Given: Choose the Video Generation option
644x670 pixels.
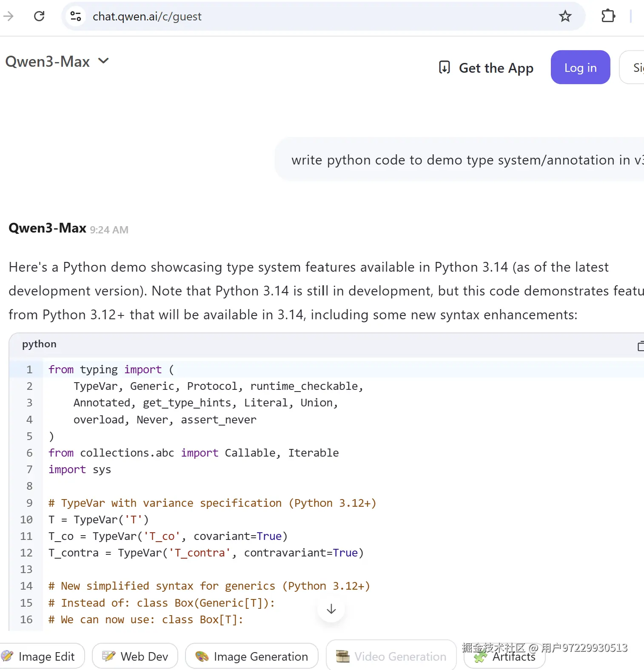Looking at the screenshot, I should (391, 656).
